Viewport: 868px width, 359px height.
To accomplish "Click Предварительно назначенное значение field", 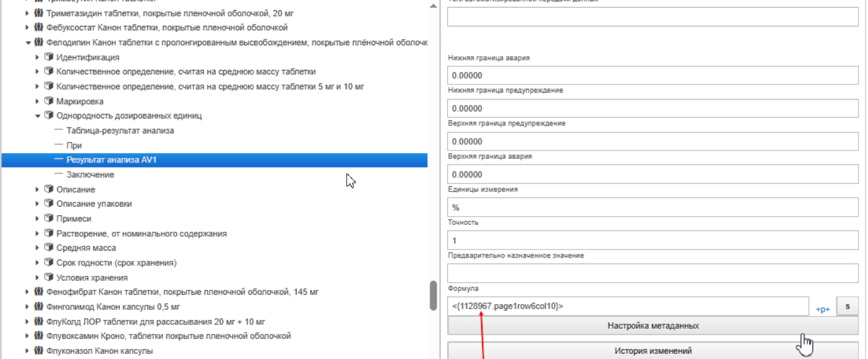I will coord(653,273).
